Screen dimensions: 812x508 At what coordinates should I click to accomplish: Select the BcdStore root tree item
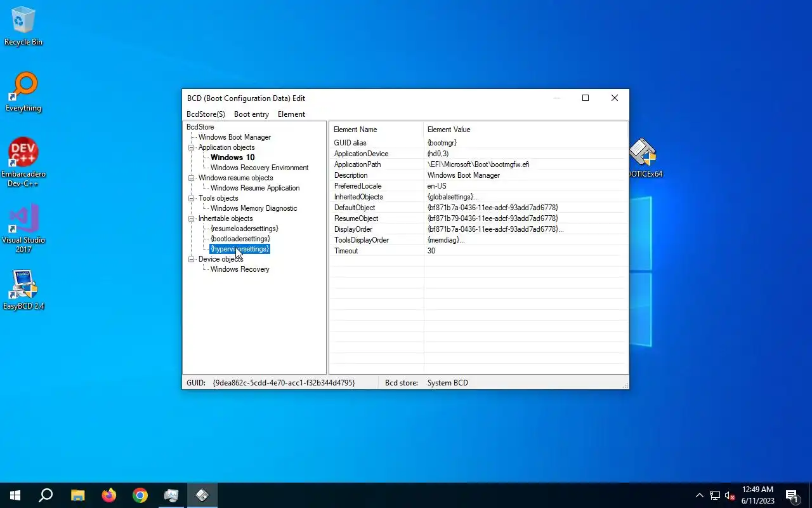pyautogui.click(x=200, y=127)
